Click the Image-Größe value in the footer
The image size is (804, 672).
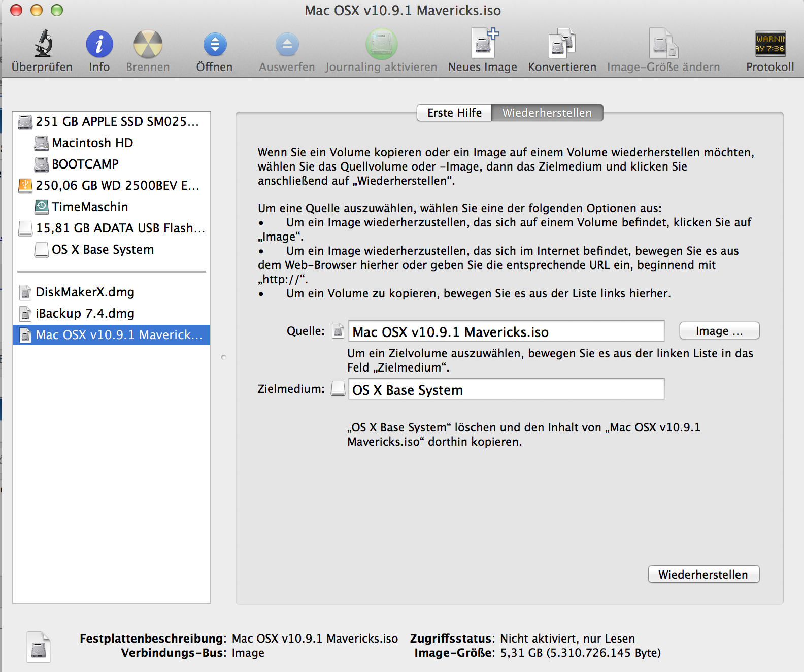pyautogui.click(x=581, y=653)
